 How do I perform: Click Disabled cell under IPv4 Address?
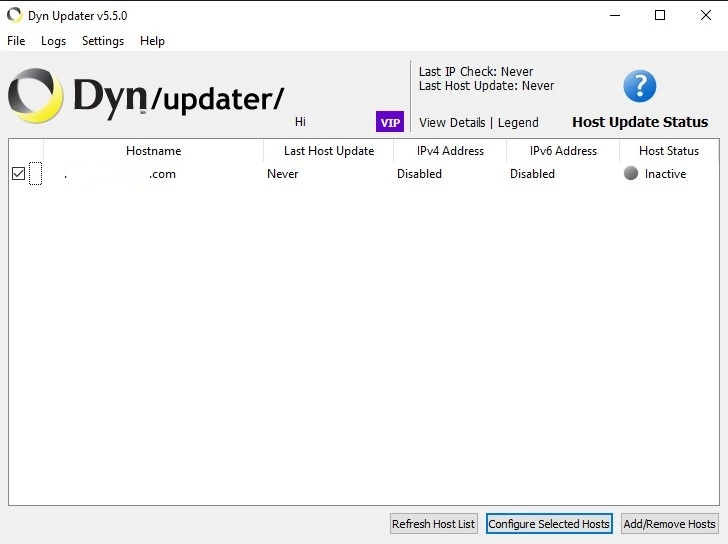(419, 174)
